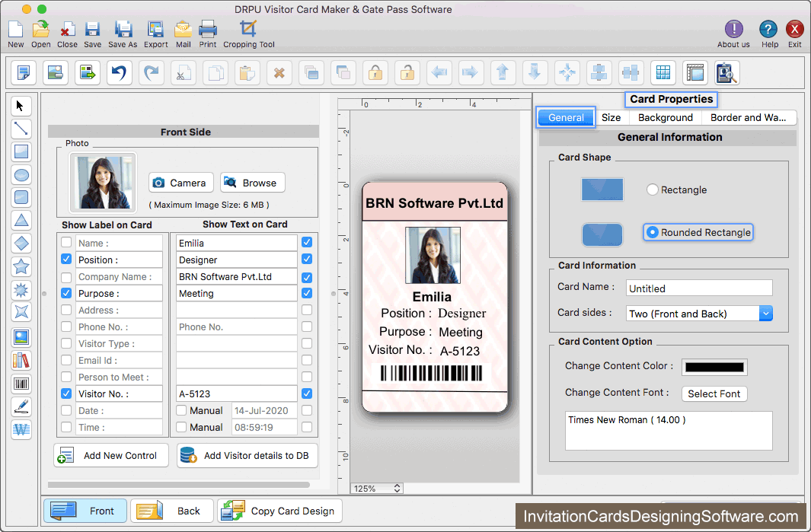Switch to the General tab
The height and width of the screenshot is (532, 811).
[566, 117]
